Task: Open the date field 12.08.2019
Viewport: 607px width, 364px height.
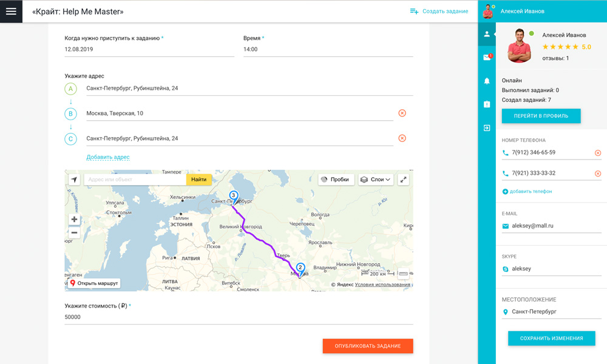Action: (149, 50)
